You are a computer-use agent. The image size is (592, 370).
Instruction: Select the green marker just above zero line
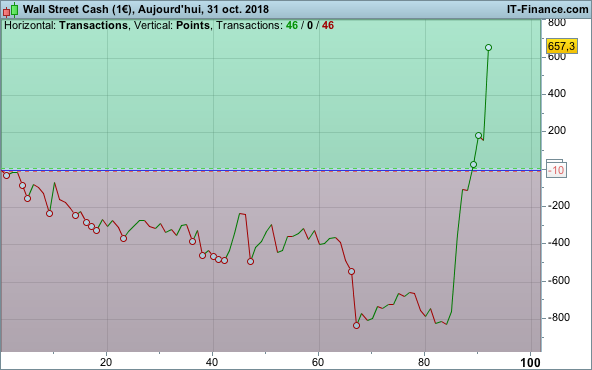[x=473, y=165]
